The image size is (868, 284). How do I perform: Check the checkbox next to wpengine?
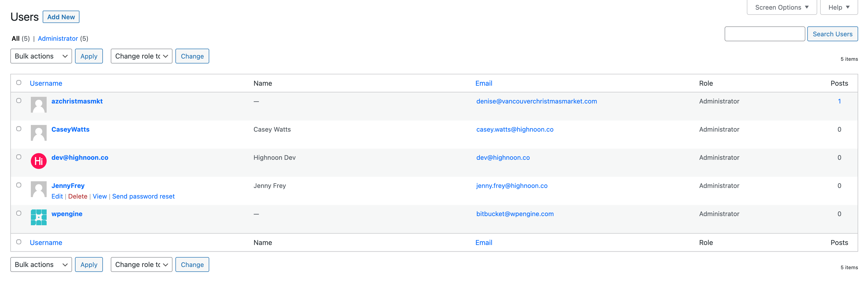click(x=19, y=213)
